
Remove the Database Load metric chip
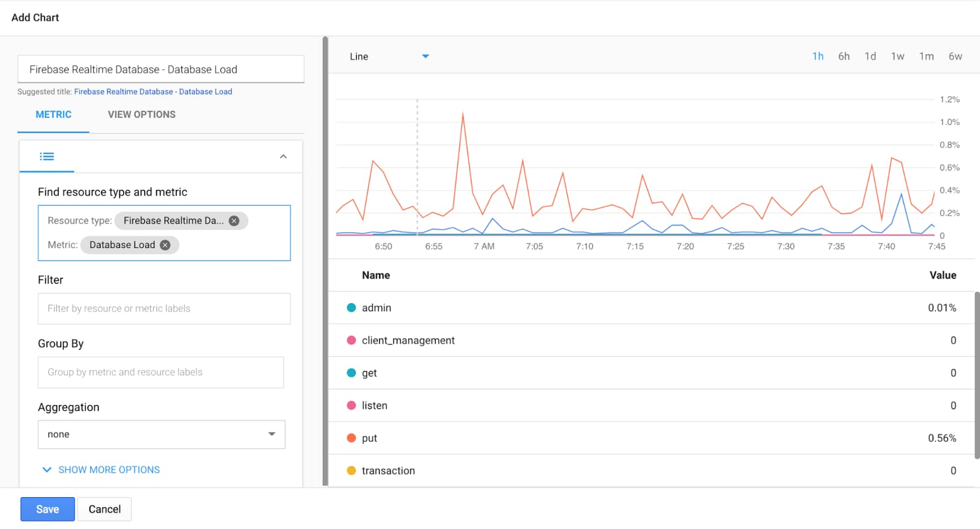[165, 245]
